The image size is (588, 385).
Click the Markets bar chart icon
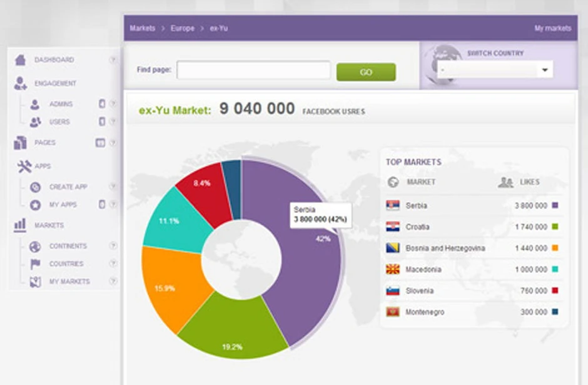[x=20, y=225]
